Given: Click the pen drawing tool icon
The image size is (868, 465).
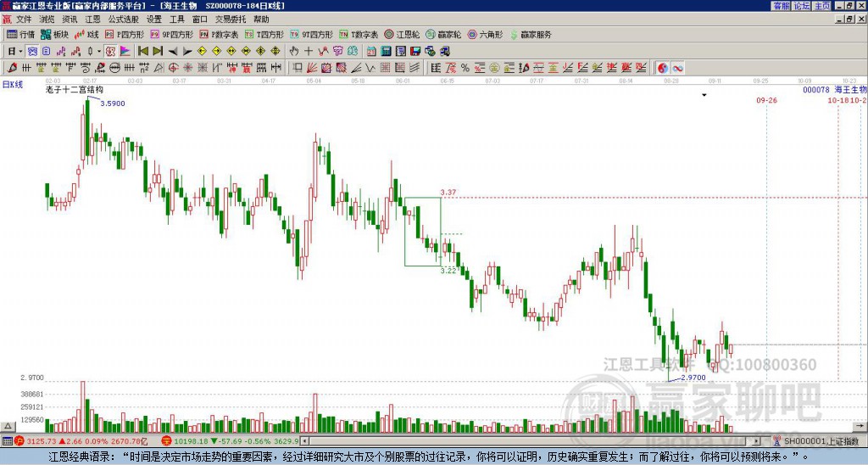Looking at the screenshot, I should 12,68.
